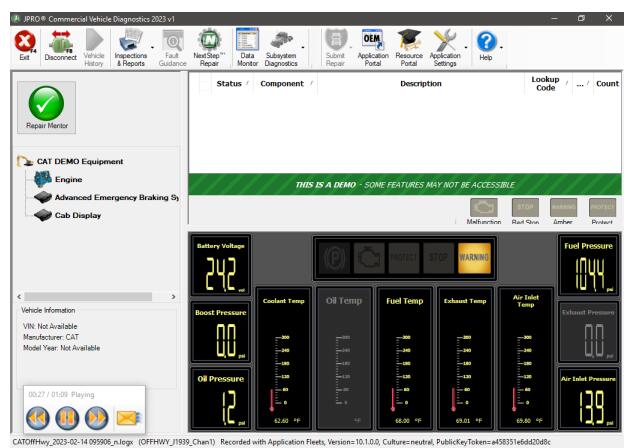The width and height of the screenshot is (634, 448).
Task: Expand Submit Repair dropdown arrow
Action: tap(350, 48)
